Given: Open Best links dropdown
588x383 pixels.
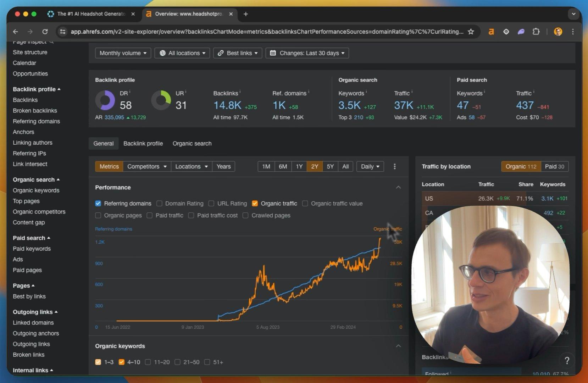Looking at the screenshot, I should (x=238, y=53).
